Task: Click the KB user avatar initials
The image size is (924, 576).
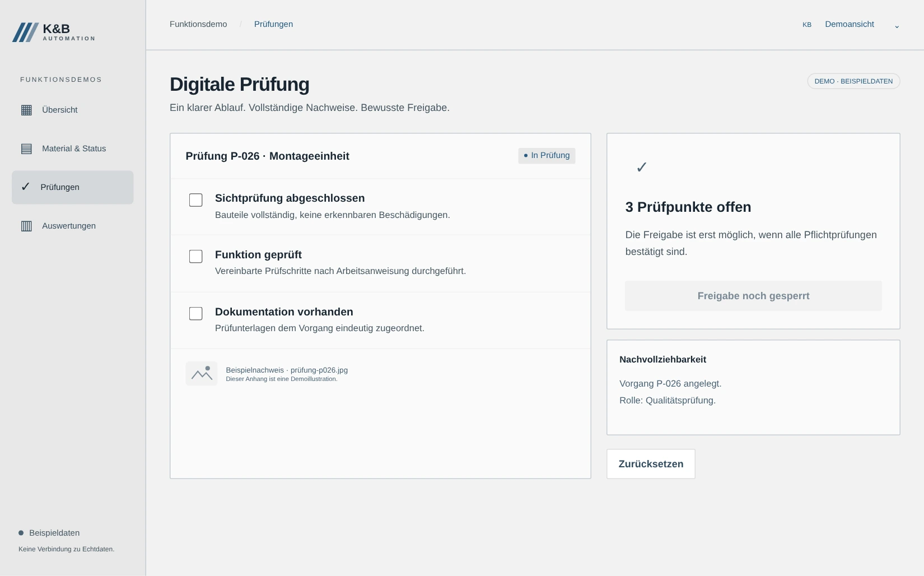Action: coord(807,25)
